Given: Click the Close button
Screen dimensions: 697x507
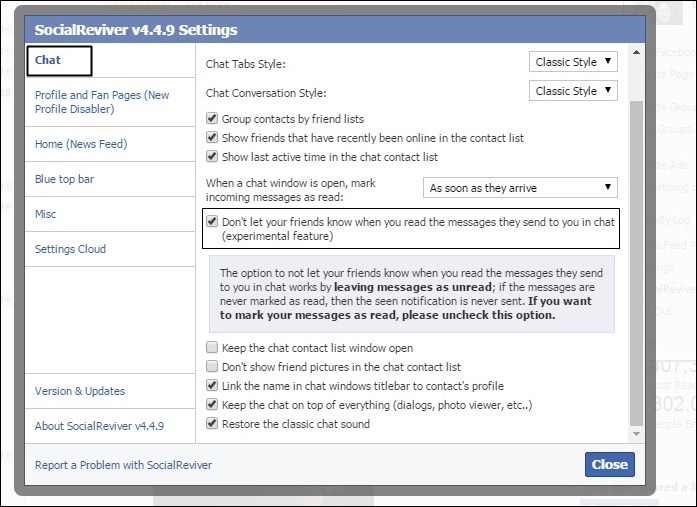Looking at the screenshot, I should [x=609, y=464].
